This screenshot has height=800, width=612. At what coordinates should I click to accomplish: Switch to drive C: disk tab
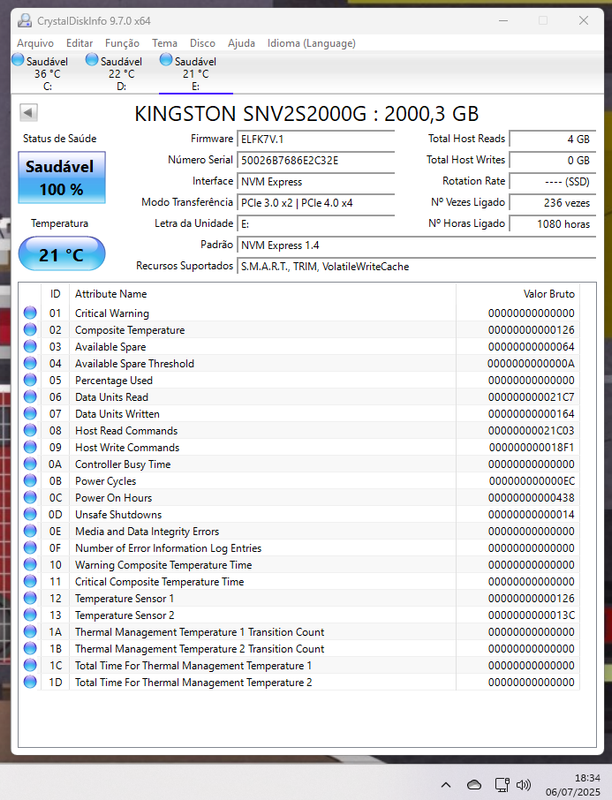[x=47, y=73]
